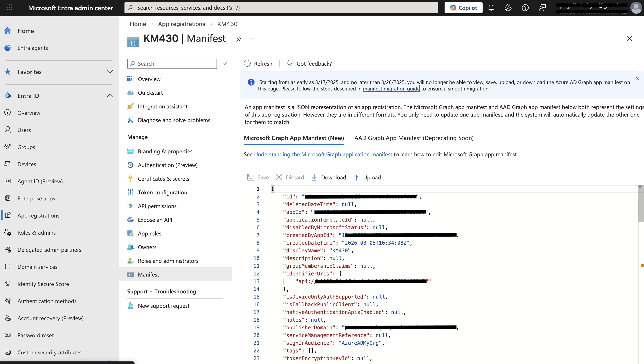Collapse the resource menu with double chevron
Image resolution: width=644 pixels, height=364 pixels.
pyautogui.click(x=225, y=64)
